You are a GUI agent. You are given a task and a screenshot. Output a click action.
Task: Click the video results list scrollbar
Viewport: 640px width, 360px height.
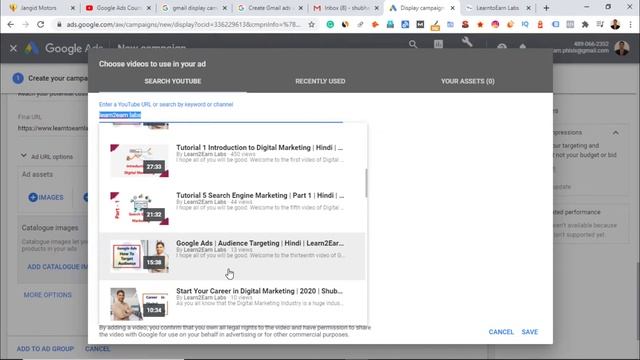[x=366, y=183]
